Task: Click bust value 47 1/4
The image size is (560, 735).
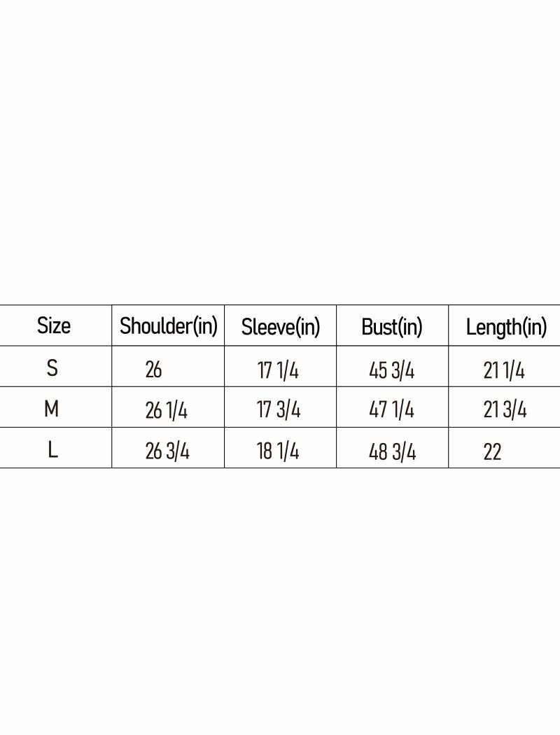Action: pos(391,411)
